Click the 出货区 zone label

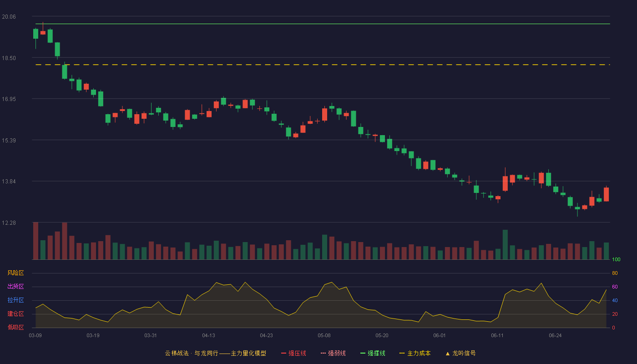15,287
